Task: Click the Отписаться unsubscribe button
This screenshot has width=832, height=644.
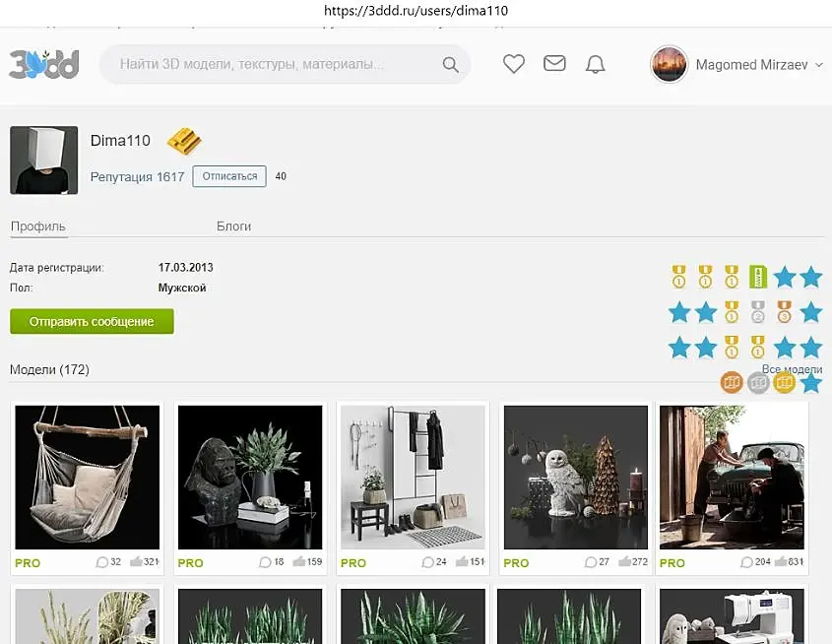Action: (x=229, y=176)
